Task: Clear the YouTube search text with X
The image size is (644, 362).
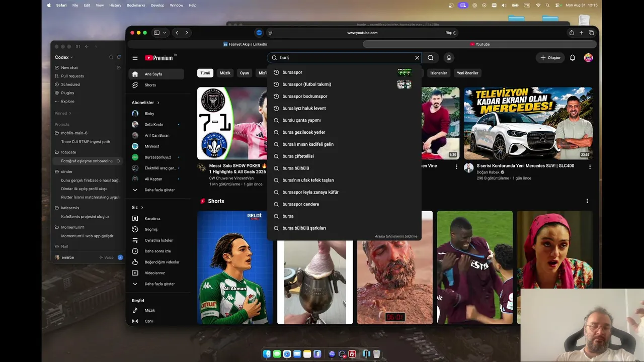Action: click(417, 58)
